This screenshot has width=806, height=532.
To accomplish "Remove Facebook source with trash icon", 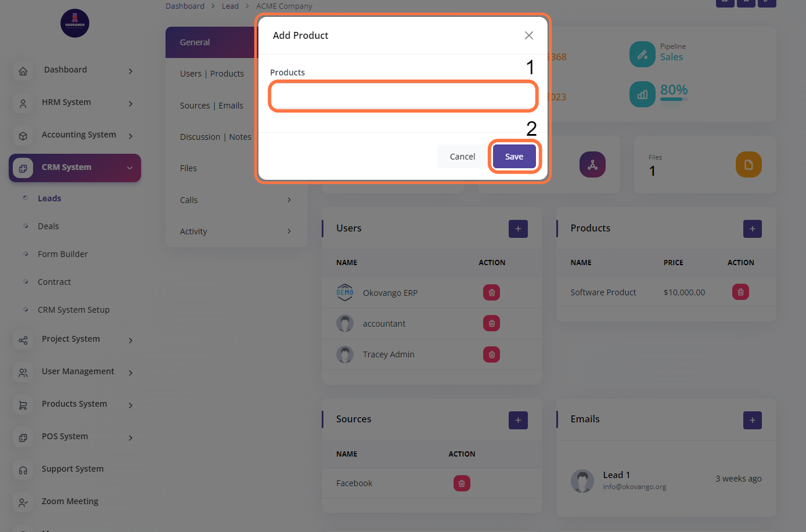I will [462, 483].
